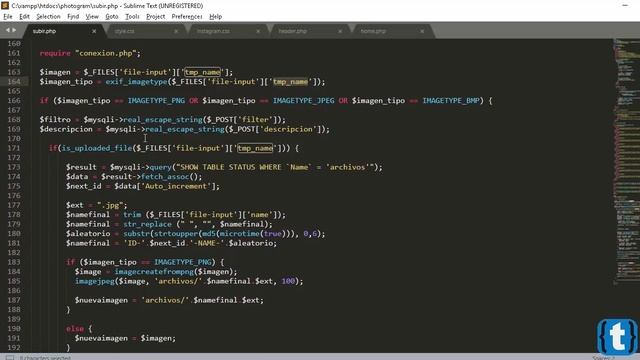Viewport: 640px width, 360px height.
Task: Click line number 164 in the gutter
Action: click(14, 82)
